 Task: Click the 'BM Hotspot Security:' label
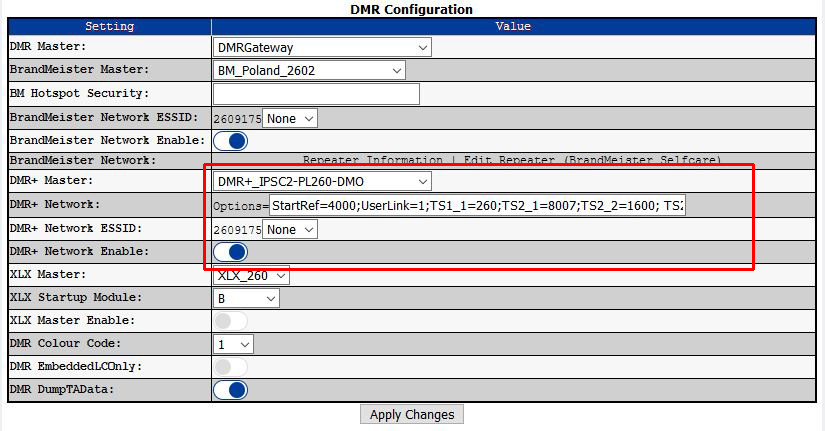(x=79, y=93)
